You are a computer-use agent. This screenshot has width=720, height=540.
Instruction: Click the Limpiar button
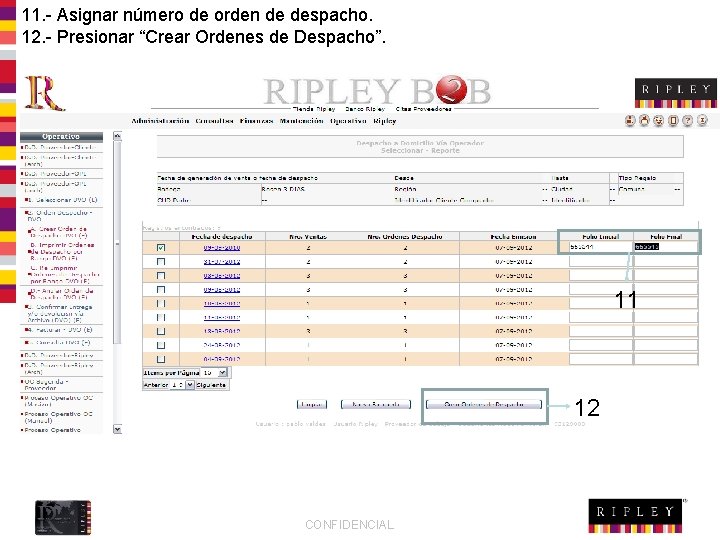(x=312, y=405)
